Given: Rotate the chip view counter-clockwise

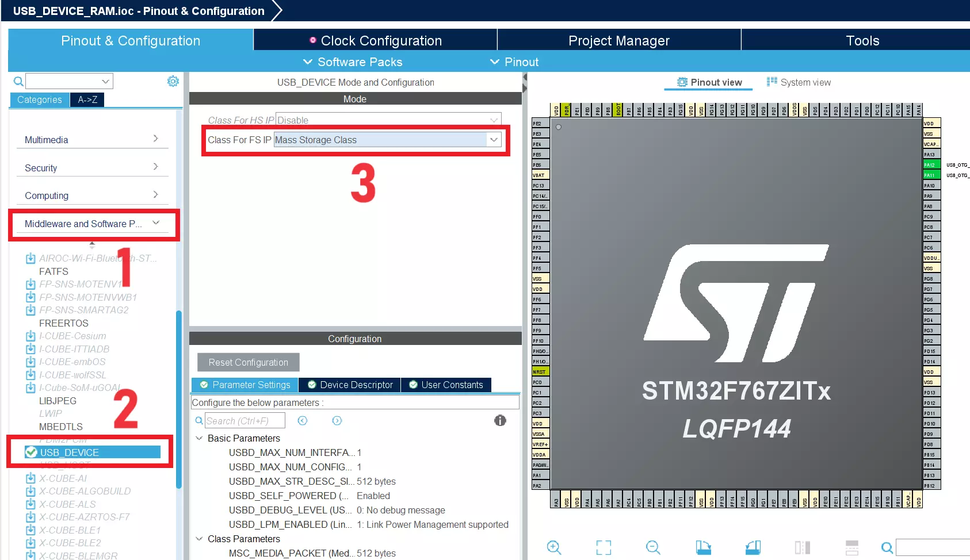Looking at the screenshot, I should 753,547.
